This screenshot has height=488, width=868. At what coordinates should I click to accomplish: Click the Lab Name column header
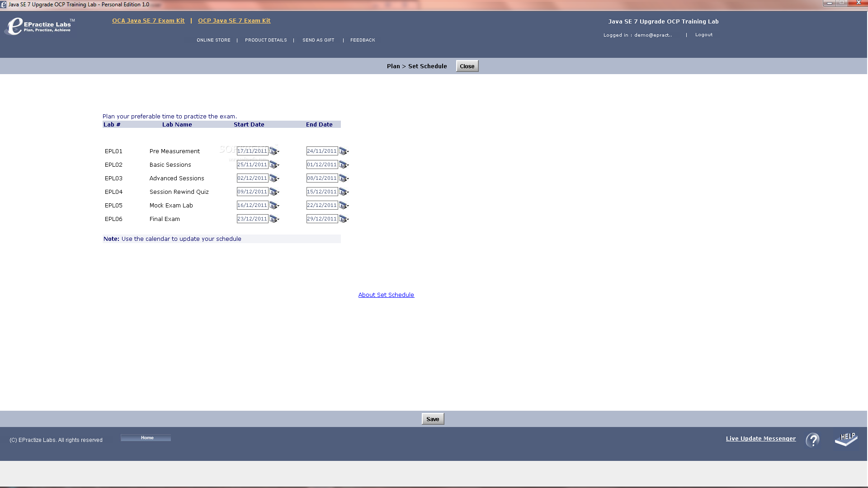[x=177, y=125]
